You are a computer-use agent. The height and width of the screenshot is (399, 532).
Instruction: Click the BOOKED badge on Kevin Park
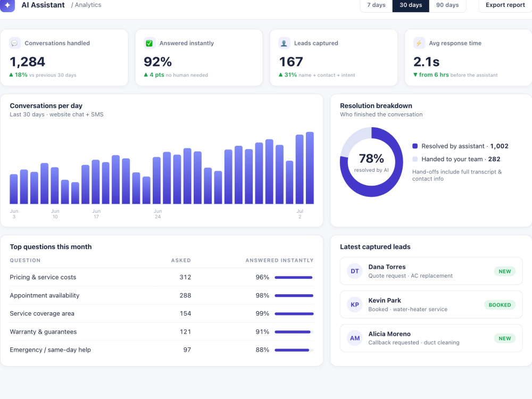(x=500, y=305)
